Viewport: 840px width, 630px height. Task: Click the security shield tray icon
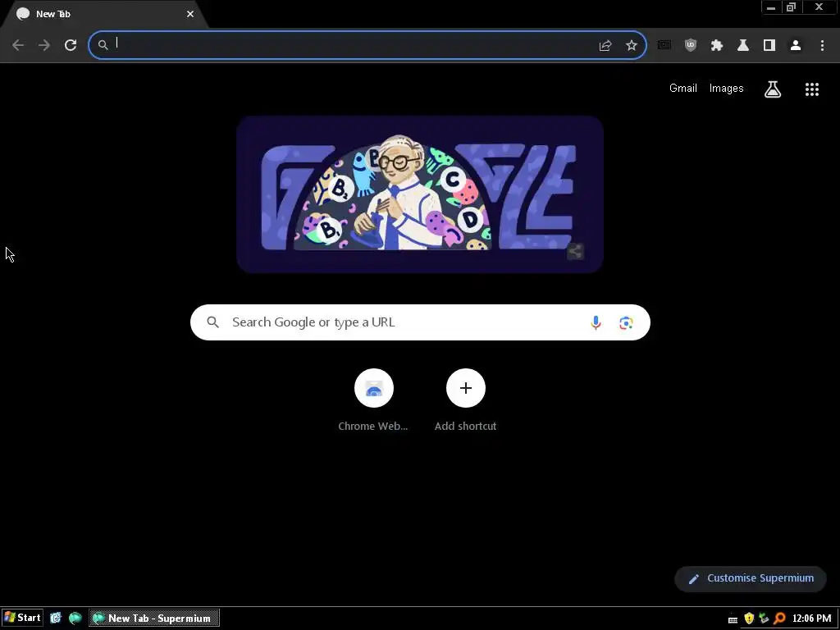[749, 619]
